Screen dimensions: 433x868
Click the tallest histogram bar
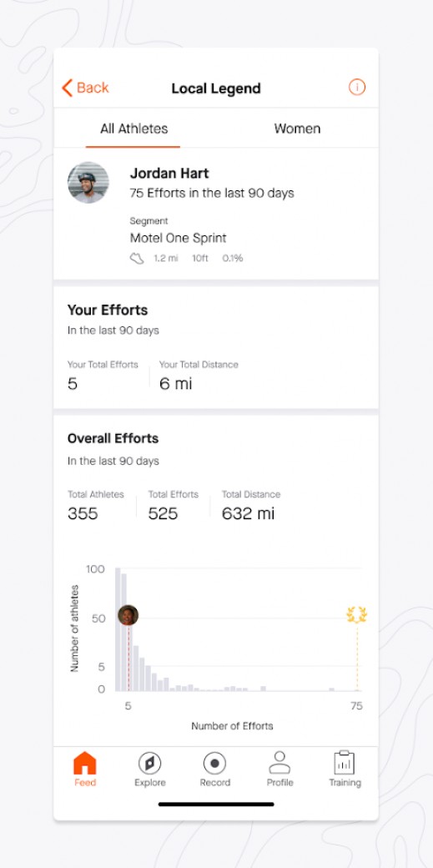click(x=118, y=629)
